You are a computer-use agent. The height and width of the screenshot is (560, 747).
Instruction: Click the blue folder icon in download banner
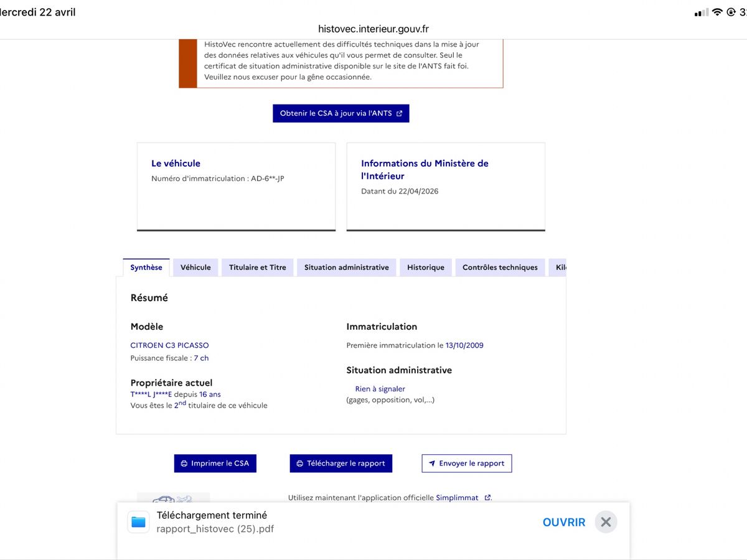pos(138,522)
